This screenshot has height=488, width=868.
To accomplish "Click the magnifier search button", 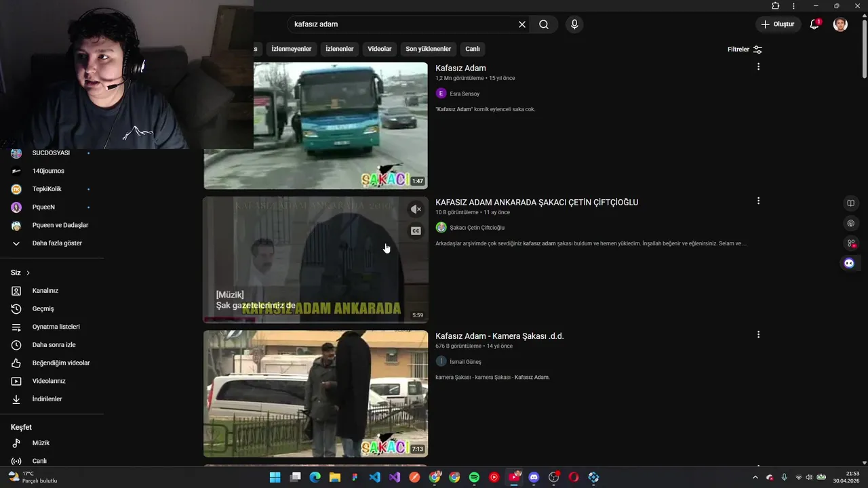I will [544, 24].
